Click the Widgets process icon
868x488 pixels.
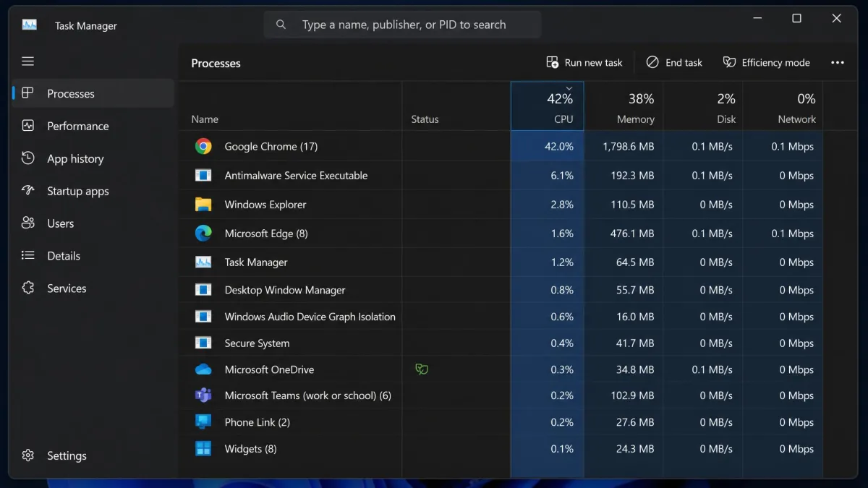click(203, 449)
